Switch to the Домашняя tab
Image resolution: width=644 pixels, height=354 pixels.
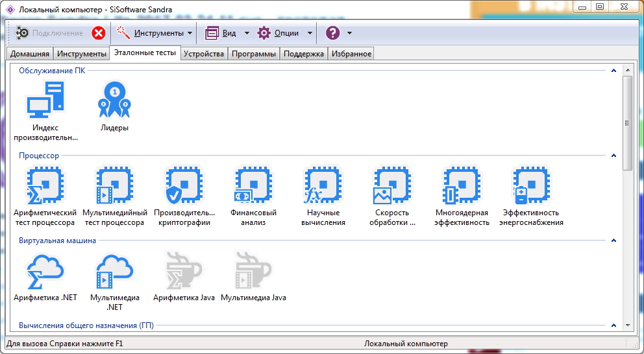tap(29, 54)
